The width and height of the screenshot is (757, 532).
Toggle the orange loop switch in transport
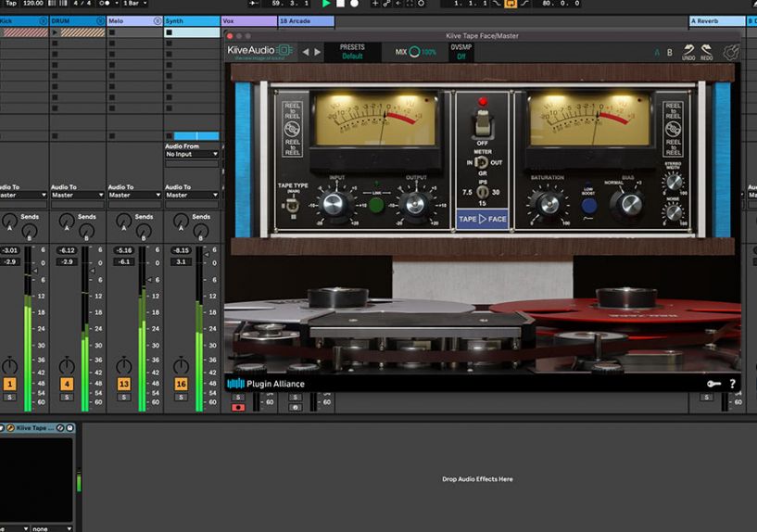click(x=511, y=4)
